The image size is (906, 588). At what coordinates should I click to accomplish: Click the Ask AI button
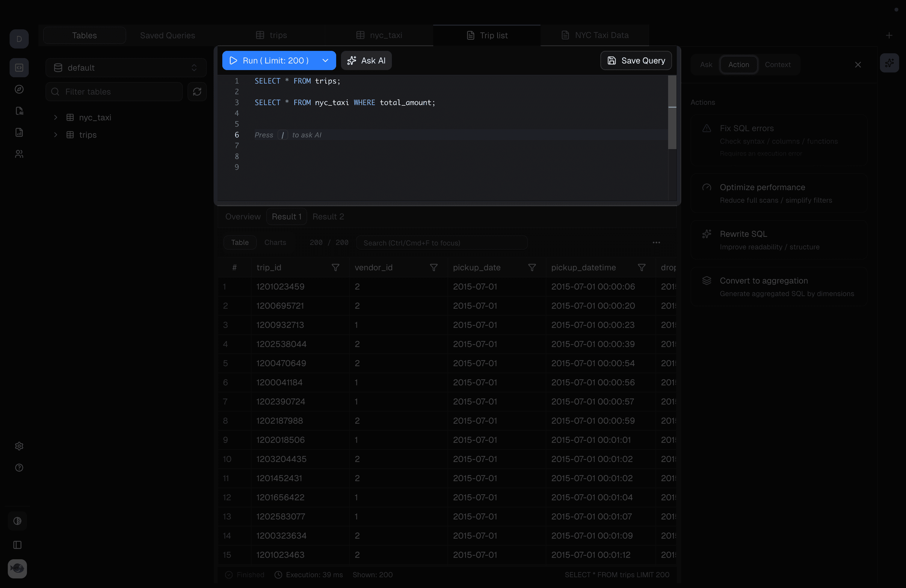[x=366, y=60]
